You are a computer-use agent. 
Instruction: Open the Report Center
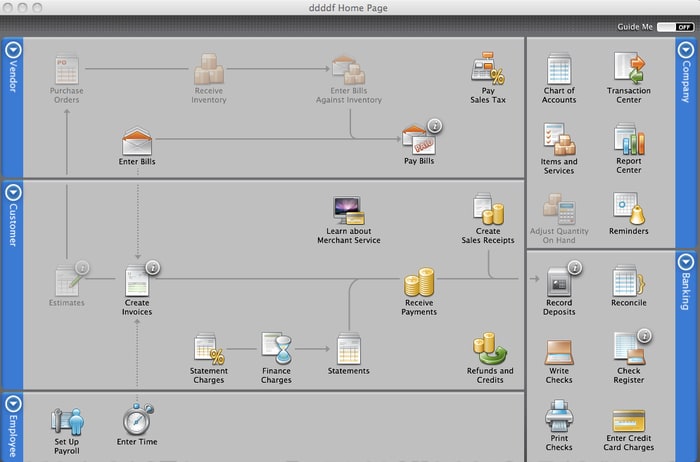629,139
